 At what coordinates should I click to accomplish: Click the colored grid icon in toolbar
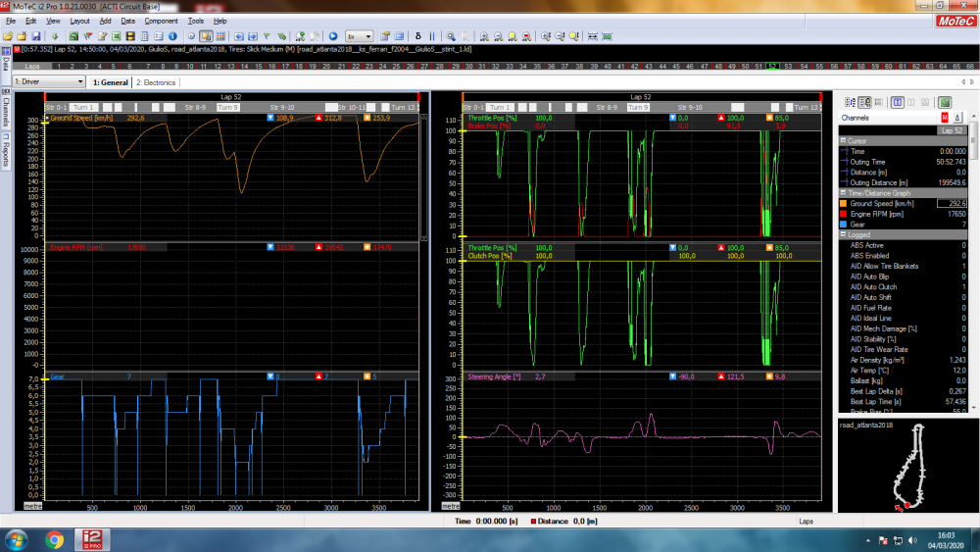click(220, 36)
